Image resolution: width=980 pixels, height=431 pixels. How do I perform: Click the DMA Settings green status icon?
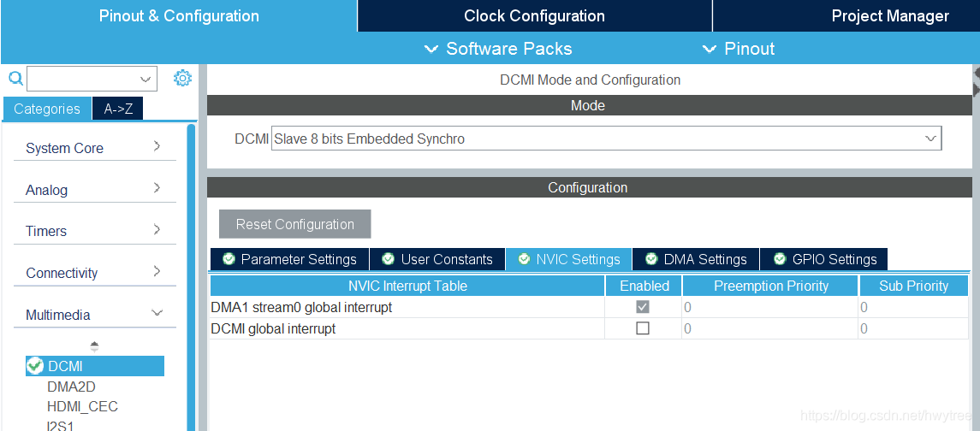[651, 258]
